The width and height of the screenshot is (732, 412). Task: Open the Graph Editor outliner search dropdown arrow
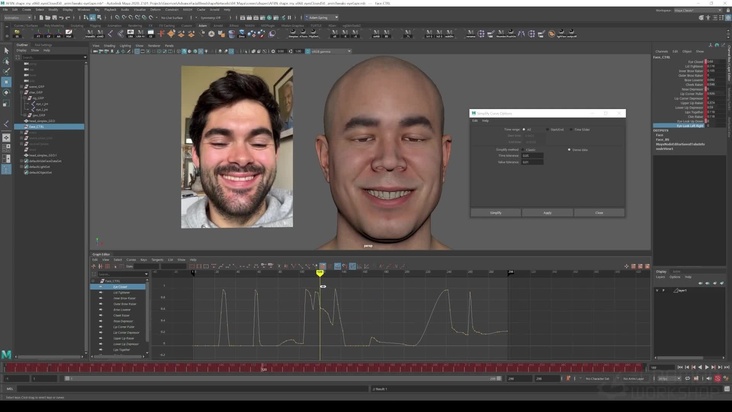(x=146, y=274)
